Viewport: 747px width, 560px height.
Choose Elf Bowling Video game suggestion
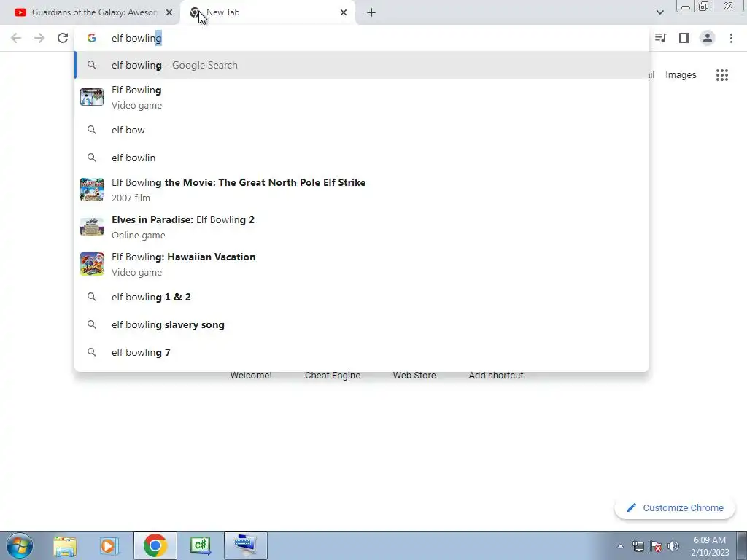coord(362,97)
